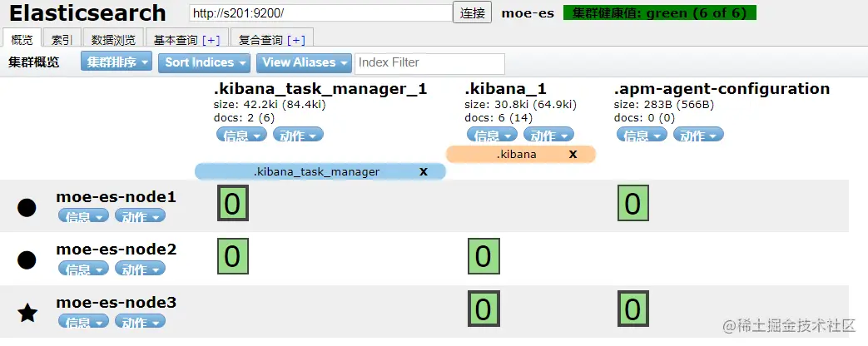
Task: Remove the .kibana alias with its x
Action: point(573,155)
